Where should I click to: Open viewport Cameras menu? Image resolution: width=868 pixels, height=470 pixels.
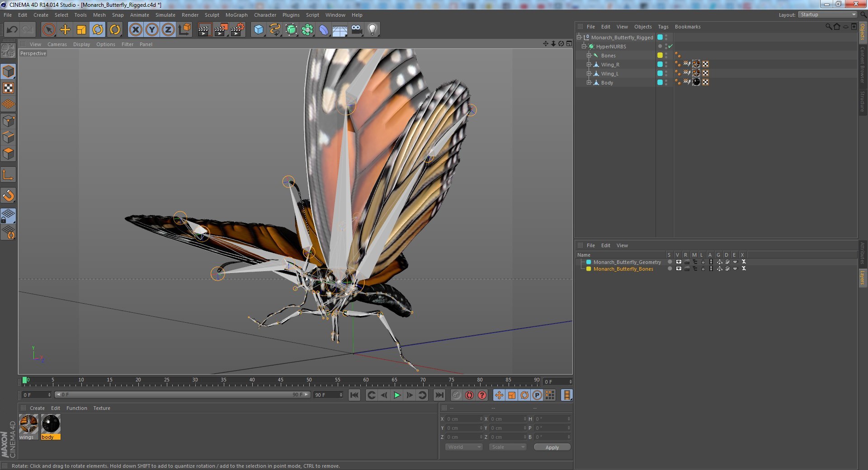point(57,44)
